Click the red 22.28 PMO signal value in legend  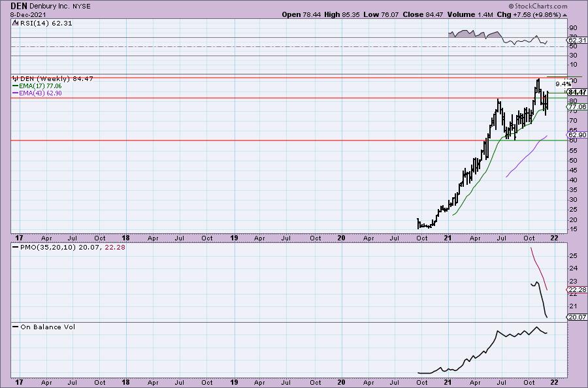coord(115,248)
